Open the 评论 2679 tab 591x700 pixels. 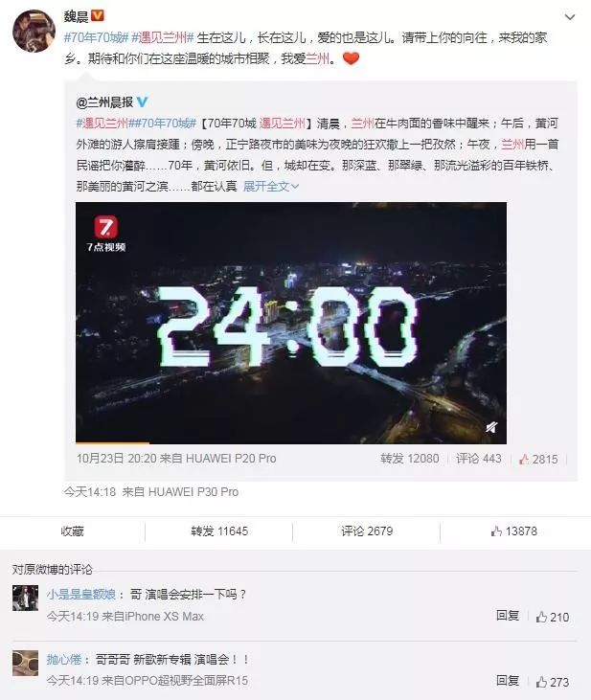[367, 531]
